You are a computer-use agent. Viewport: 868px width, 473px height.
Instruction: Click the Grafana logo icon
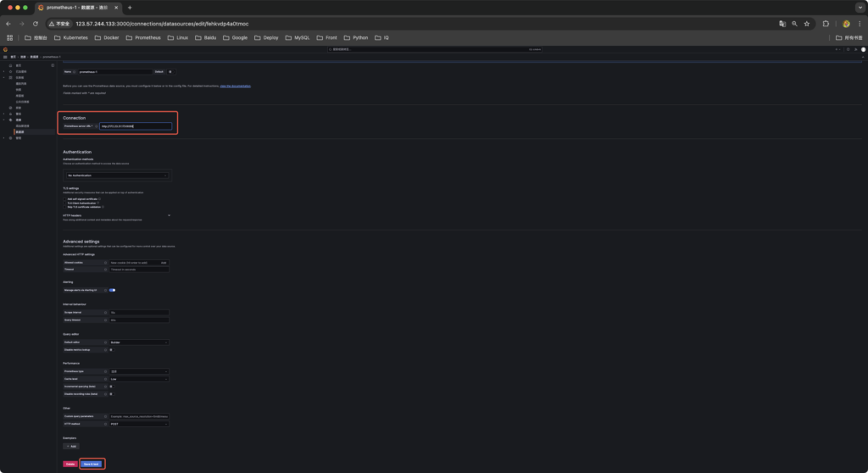coord(5,51)
